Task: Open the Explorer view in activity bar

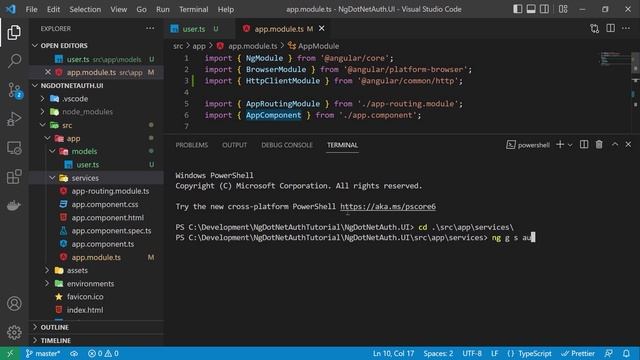Action: [14, 33]
